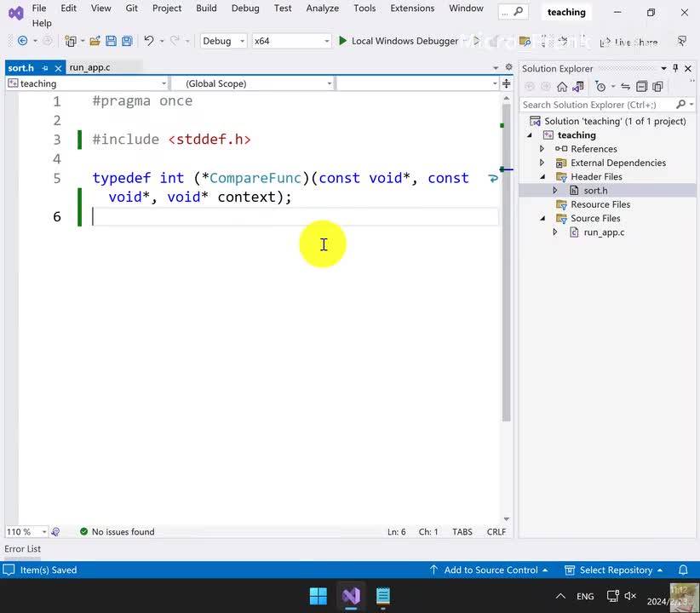Click the Show All Files icon
Viewport: 700px width, 613px height.
pos(657,87)
